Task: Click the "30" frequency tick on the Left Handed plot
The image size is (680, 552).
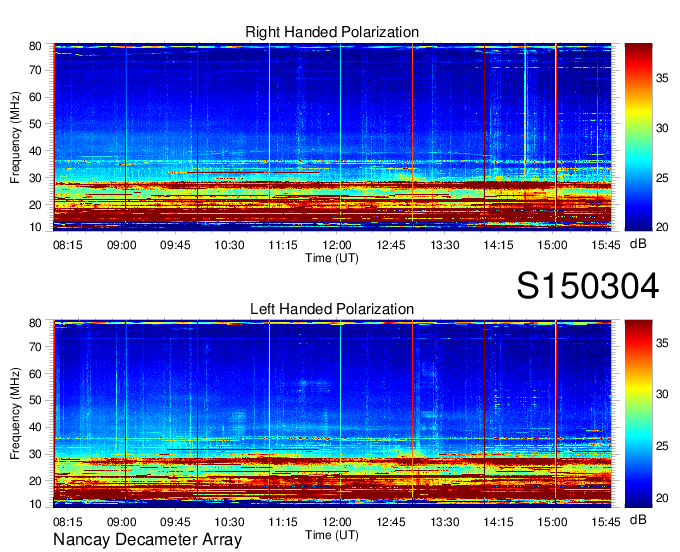Action: (35, 454)
